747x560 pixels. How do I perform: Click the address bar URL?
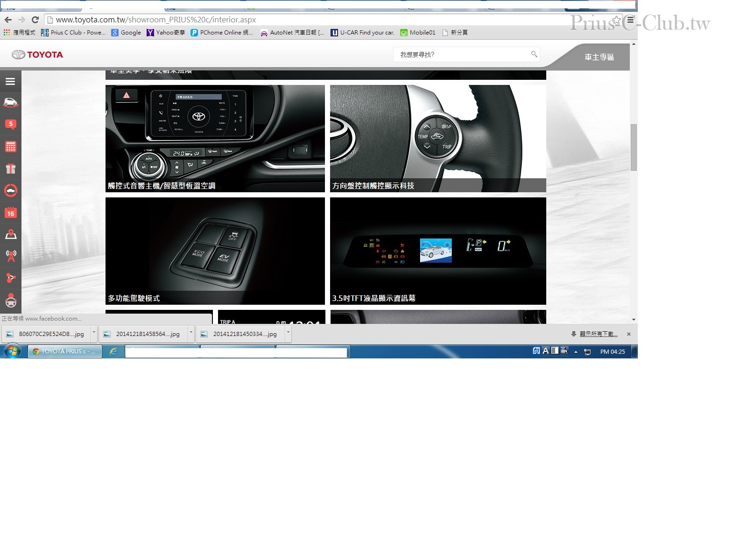click(x=156, y=20)
